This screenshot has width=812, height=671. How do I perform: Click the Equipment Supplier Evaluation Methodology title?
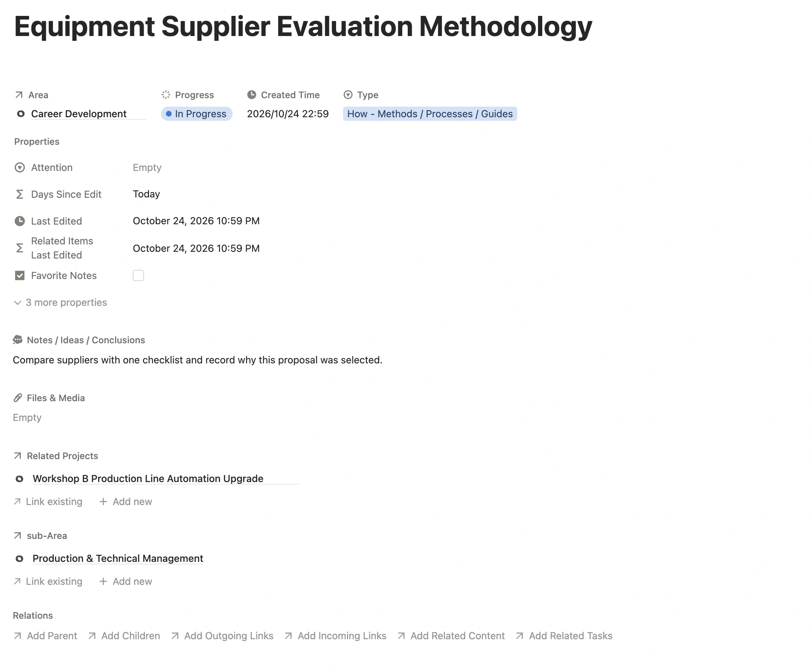tap(303, 27)
